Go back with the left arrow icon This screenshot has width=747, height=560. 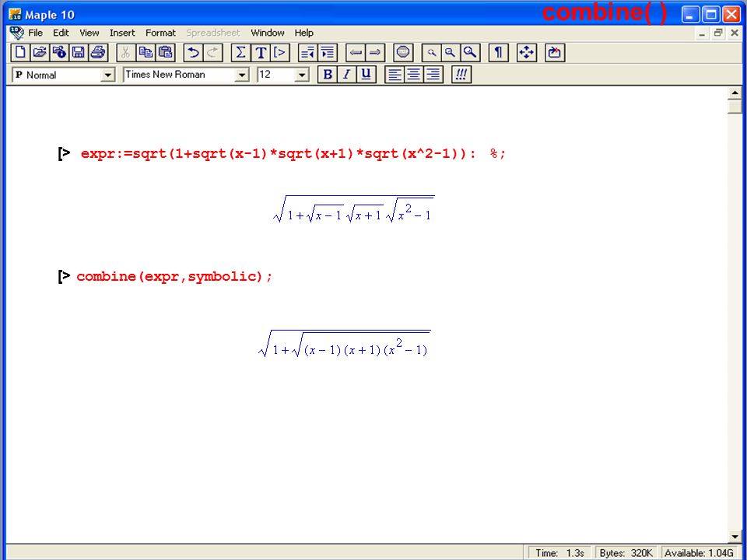click(356, 52)
